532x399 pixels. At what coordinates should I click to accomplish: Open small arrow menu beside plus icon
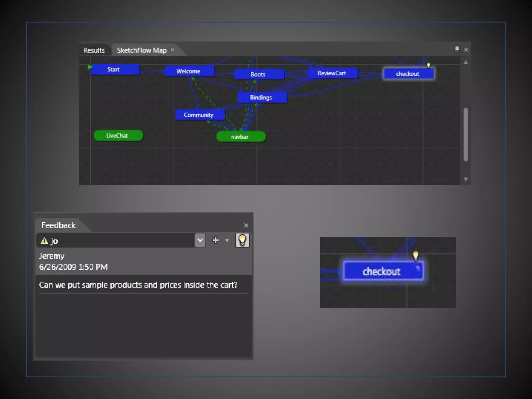(x=227, y=241)
